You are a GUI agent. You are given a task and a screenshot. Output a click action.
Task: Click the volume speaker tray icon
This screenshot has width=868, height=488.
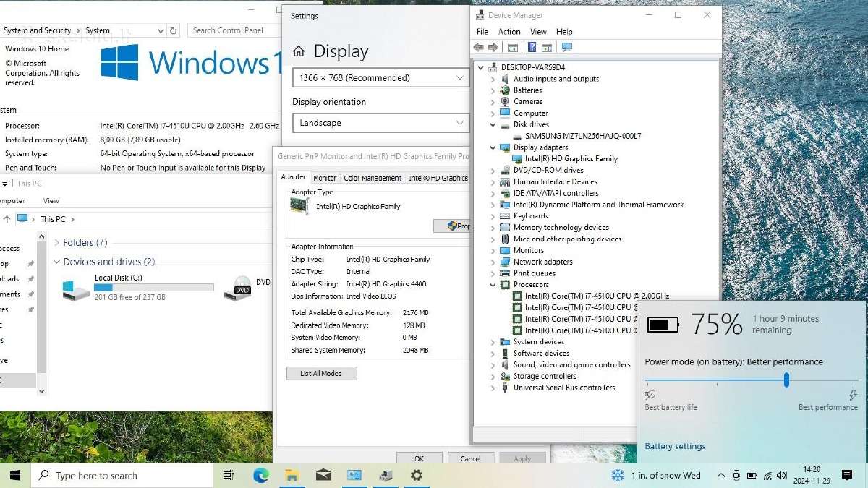(x=783, y=476)
